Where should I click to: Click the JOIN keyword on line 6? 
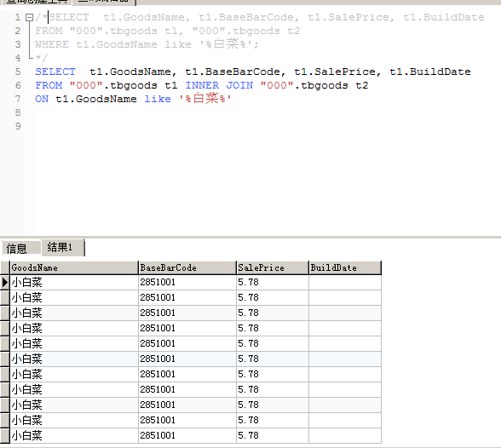[x=239, y=85]
